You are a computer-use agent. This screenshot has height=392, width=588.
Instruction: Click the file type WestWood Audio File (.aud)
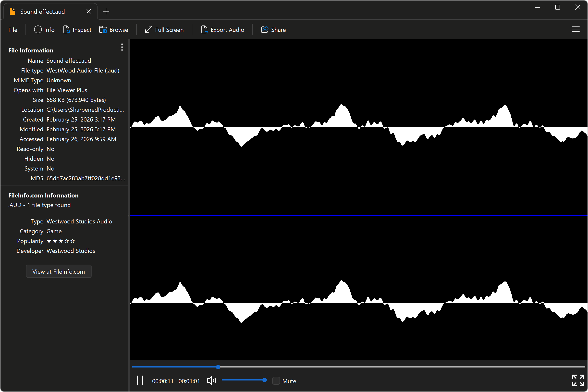[83, 71]
